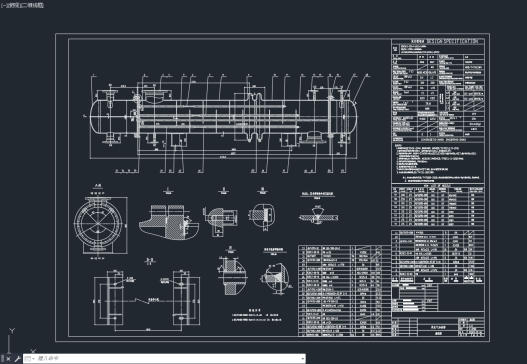Open command line customize wrench menu

tap(17, 359)
